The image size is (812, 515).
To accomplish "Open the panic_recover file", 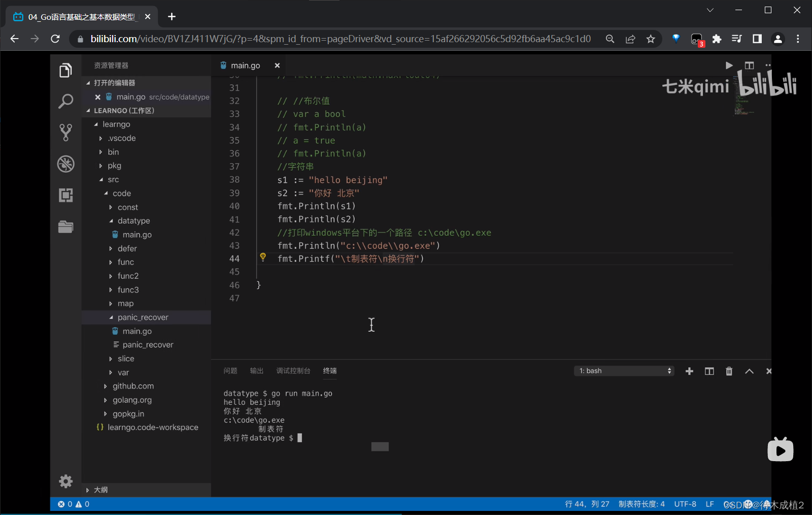I will click(146, 345).
